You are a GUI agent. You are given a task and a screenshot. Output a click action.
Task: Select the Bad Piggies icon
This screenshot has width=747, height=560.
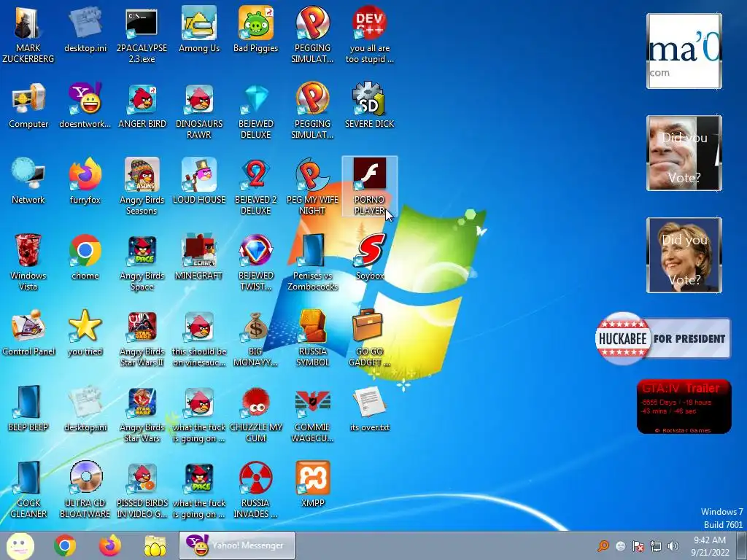click(x=256, y=29)
